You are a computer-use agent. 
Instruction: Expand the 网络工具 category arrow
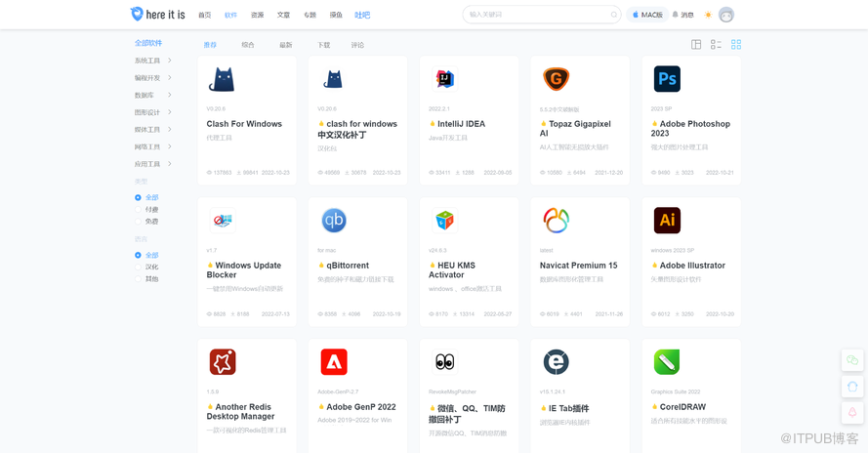[x=169, y=146]
